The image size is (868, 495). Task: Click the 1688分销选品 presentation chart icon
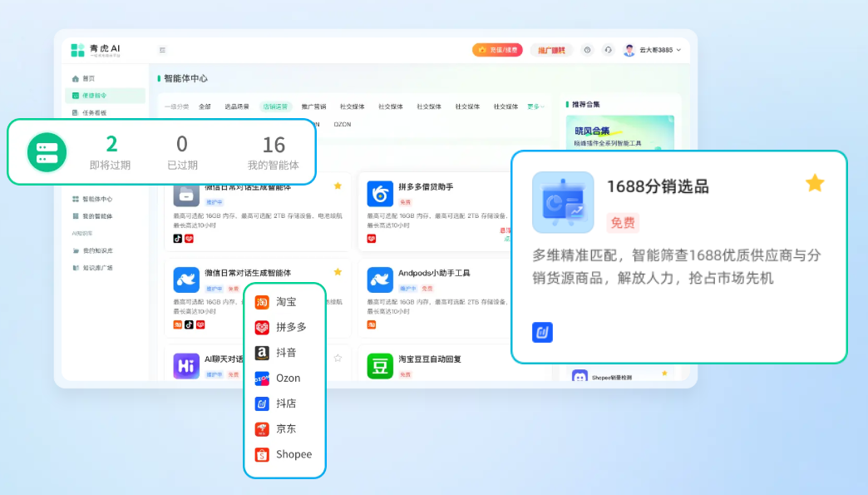[x=563, y=203]
